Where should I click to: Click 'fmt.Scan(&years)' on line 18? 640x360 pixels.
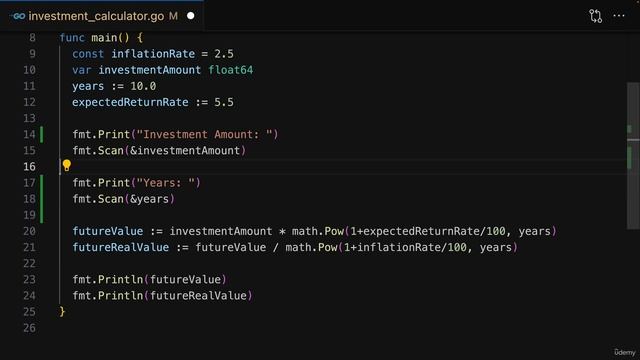click(124, 199)
